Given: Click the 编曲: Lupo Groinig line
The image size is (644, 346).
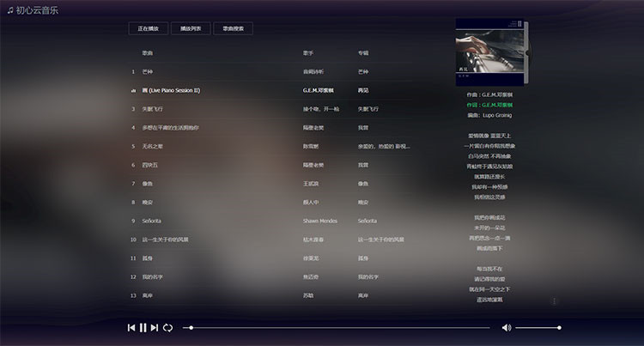Looking at the screenshot, I should pyautogui.click(x=489, y=115).
